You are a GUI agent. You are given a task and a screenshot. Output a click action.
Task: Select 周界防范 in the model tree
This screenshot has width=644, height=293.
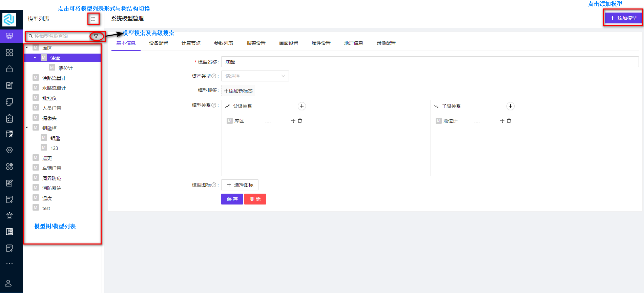52,178
